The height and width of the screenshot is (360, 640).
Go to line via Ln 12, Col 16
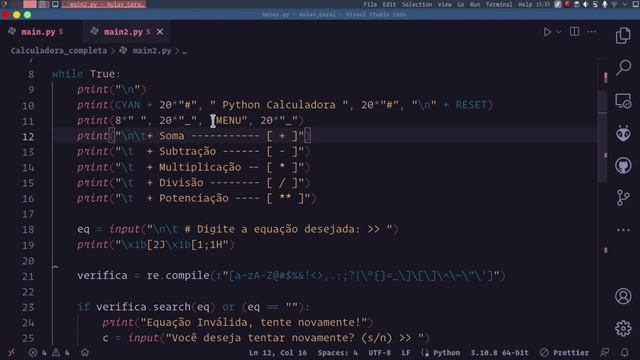click(278, 353)
